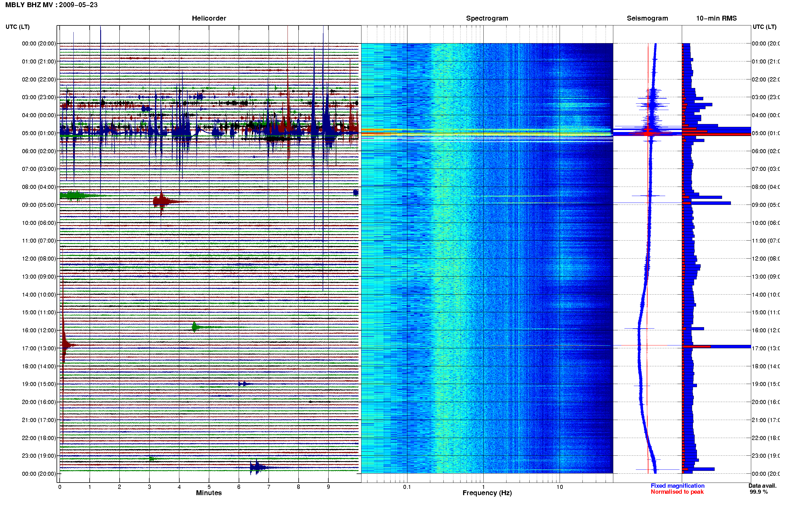This screenshot has height=508, width=812.
Task: Click the 'Minutes' x-axis label
Action: coord(209,493)
